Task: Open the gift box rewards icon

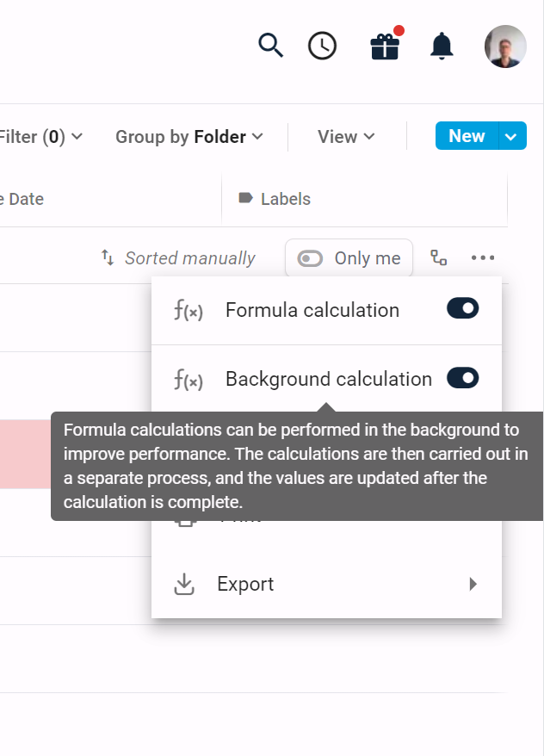Action: 385,46
